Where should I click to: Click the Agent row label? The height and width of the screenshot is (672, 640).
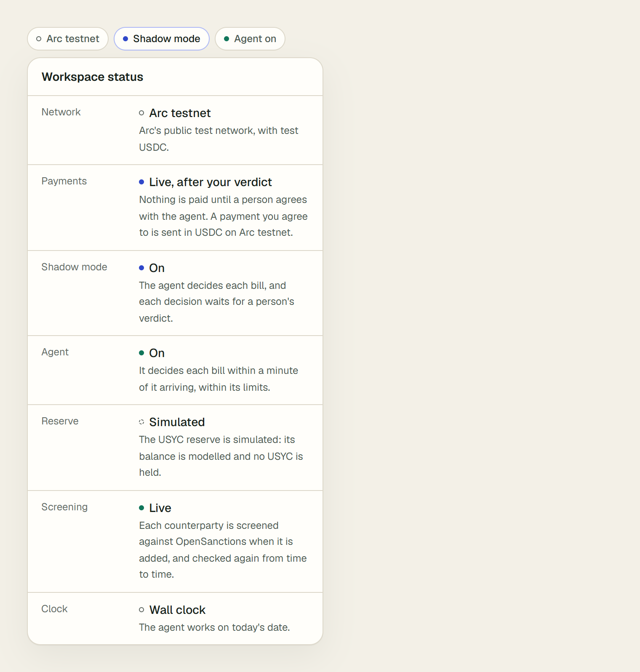point(55,352)
